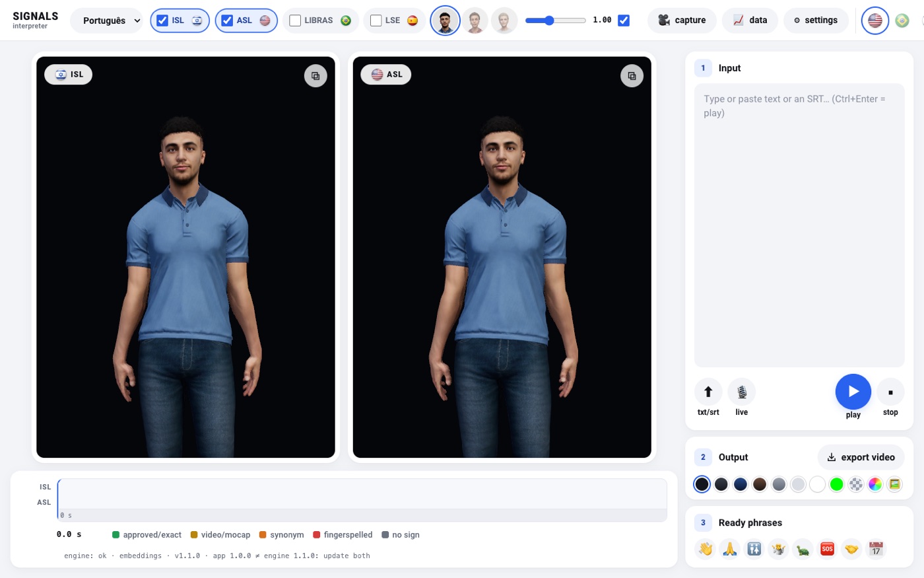Viewport: 924px width, 578px height.
Task: Click the ASL label badge on viewer
Action: (x=385, y=75)
